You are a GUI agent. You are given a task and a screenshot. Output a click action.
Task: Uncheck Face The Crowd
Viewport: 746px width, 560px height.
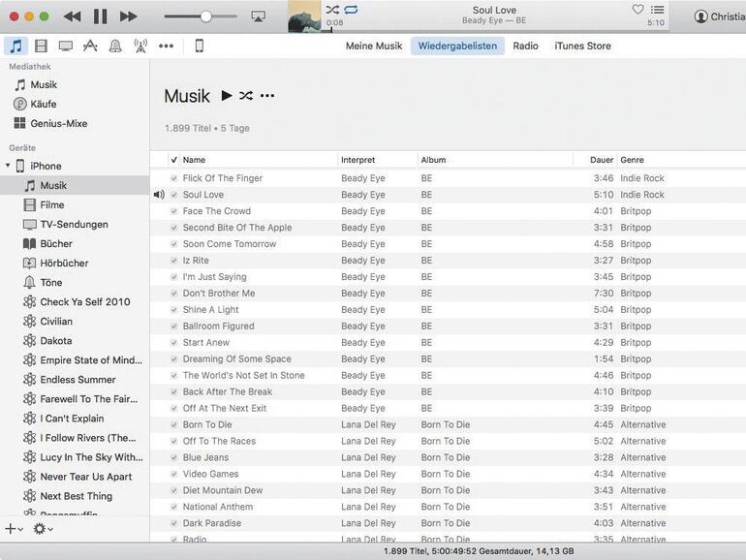174,211
